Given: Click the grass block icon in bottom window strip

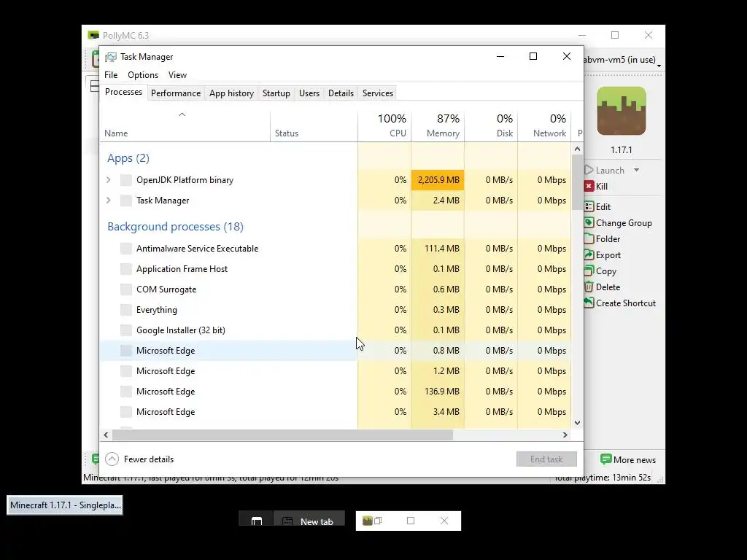Looking at the screenshot, I should point(367,521).
